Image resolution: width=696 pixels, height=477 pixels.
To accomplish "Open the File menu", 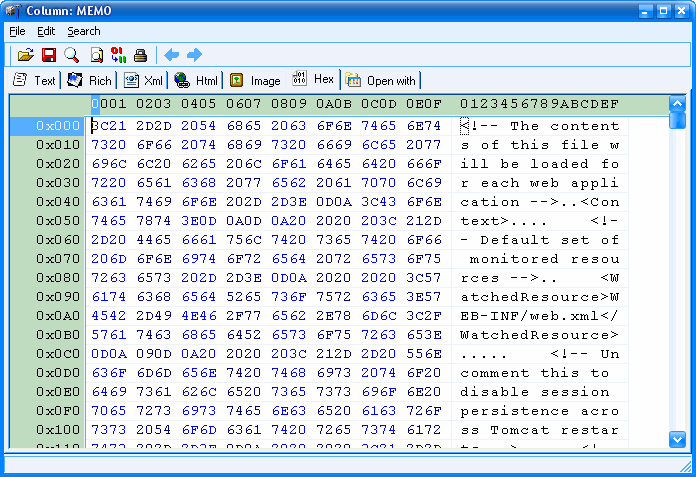I will click(x=17, y=31).
